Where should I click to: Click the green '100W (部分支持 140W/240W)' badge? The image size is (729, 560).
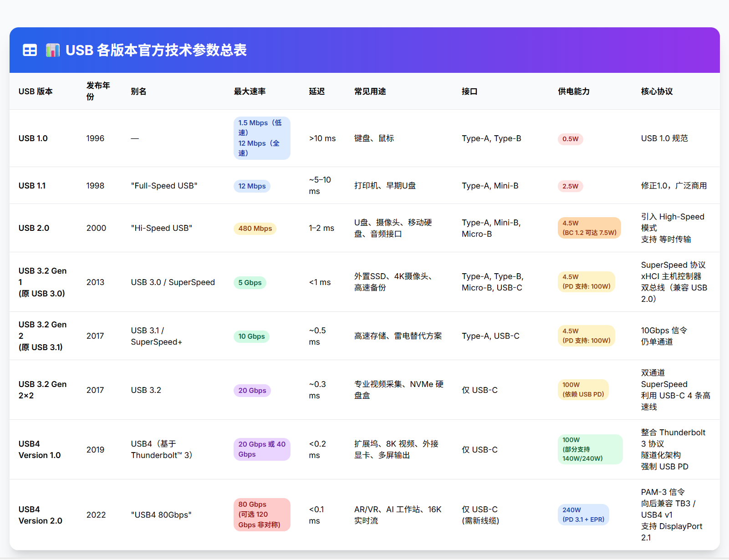coord(590,449)
